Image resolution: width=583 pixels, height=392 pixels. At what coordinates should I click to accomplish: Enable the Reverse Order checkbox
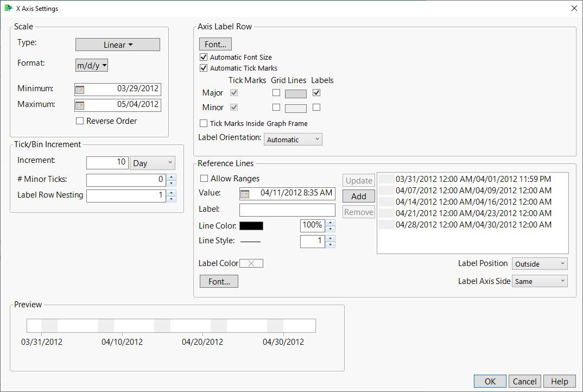pos(79,121)
